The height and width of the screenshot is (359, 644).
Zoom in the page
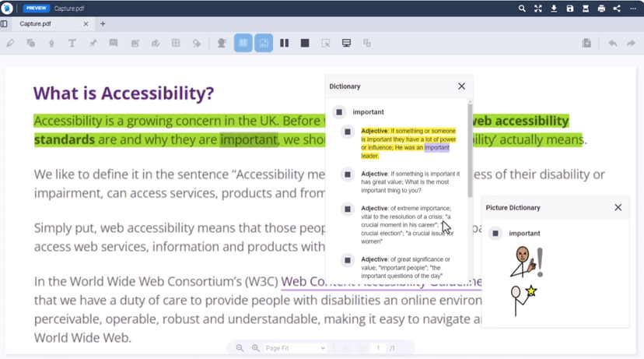pyautogui.click(x=255, y=348)
